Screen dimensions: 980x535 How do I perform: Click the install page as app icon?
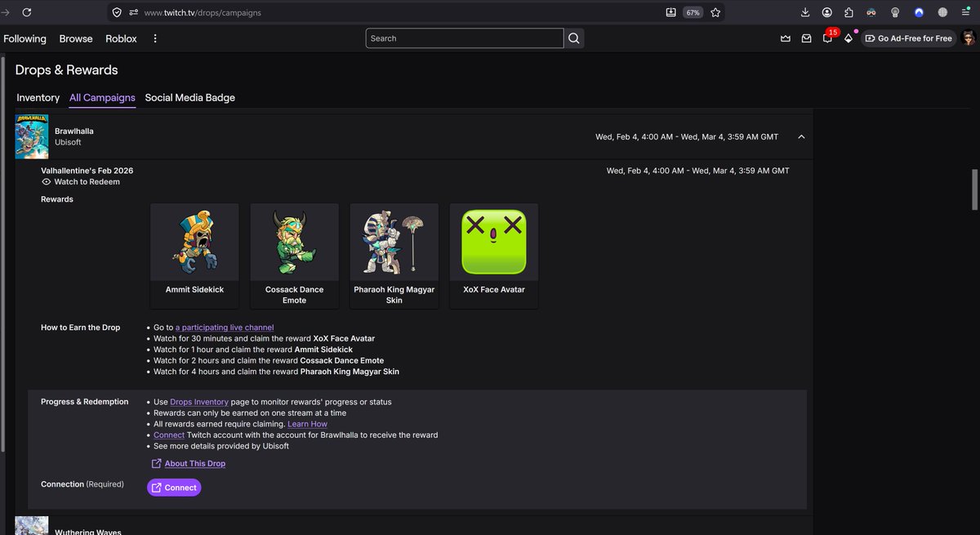point(670,12)
